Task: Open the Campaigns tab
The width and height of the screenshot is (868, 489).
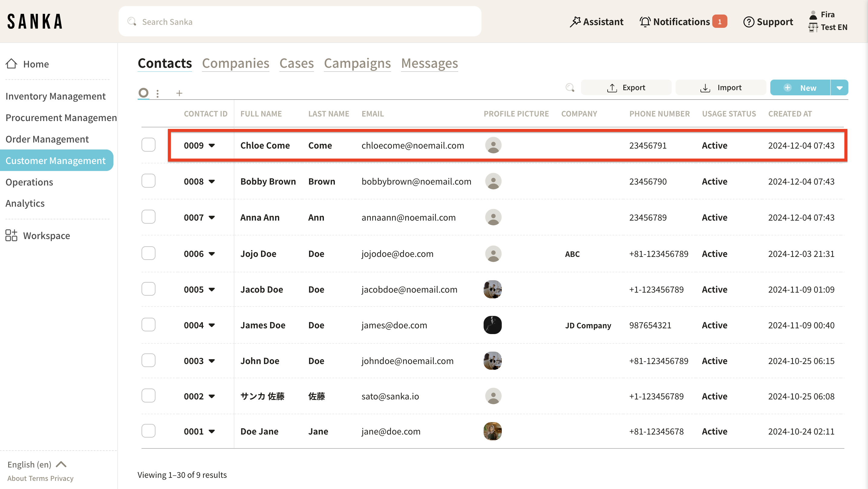Action: tap(357, 64)
